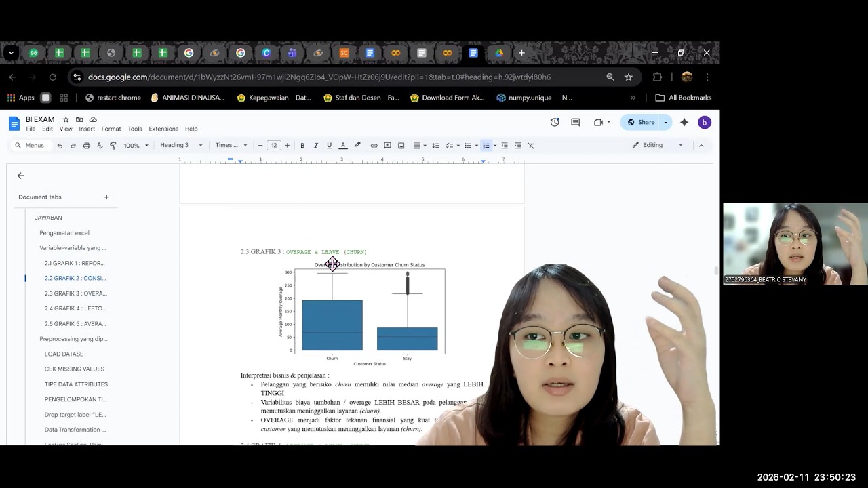Toggle the numbered list button

tap(486, 146)
